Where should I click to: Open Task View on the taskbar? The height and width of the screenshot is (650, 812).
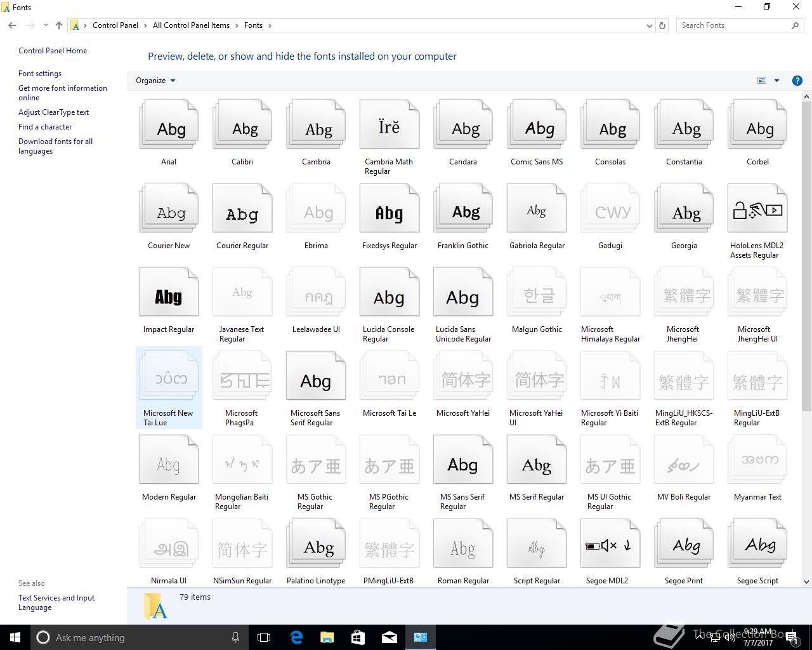tap(264, 637)
